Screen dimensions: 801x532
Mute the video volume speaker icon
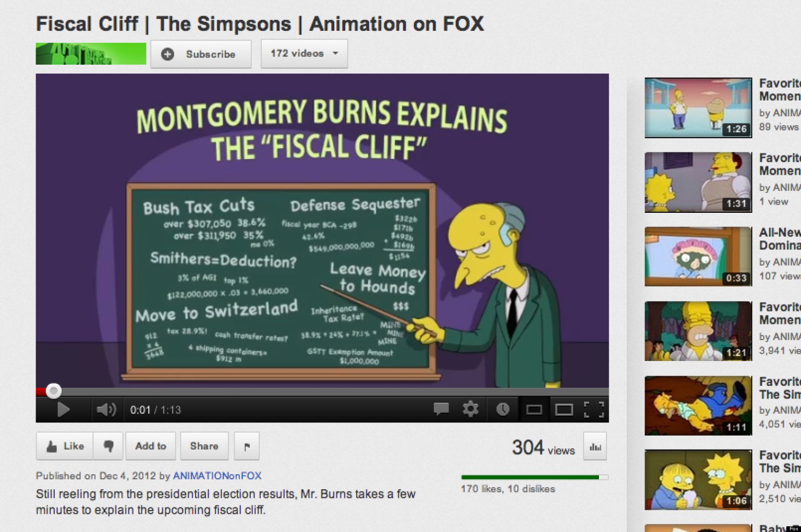tap(106, 409)
